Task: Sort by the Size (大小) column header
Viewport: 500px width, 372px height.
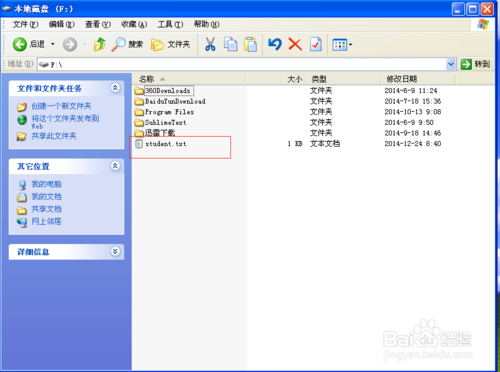Action: click(276, 79)
